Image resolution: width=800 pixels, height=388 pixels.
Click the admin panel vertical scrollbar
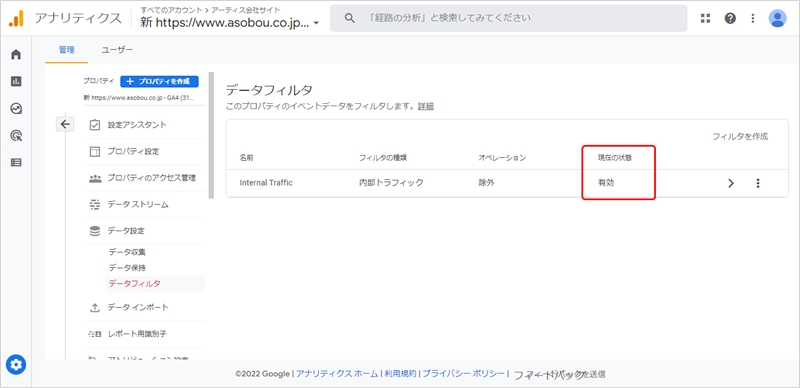[211, 136]
